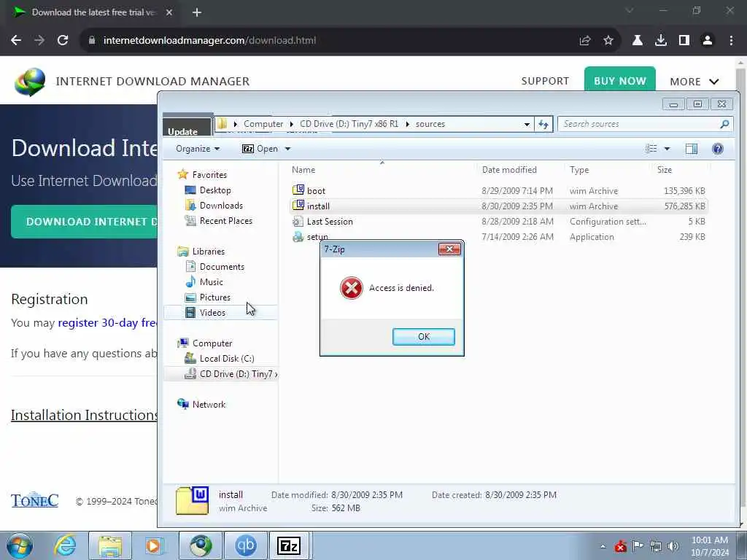Click the Tonec logo link
Viewport: 747px width, 560px height.
pos(35,500)
